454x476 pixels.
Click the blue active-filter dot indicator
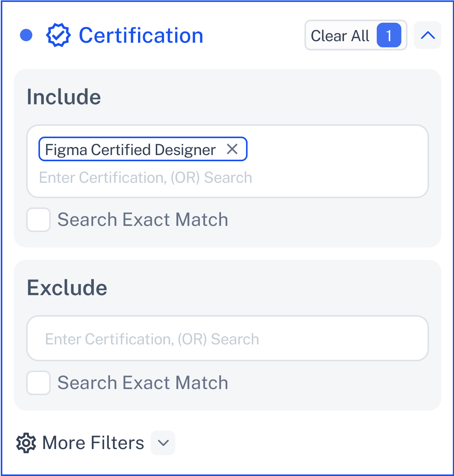pos(26,35)
